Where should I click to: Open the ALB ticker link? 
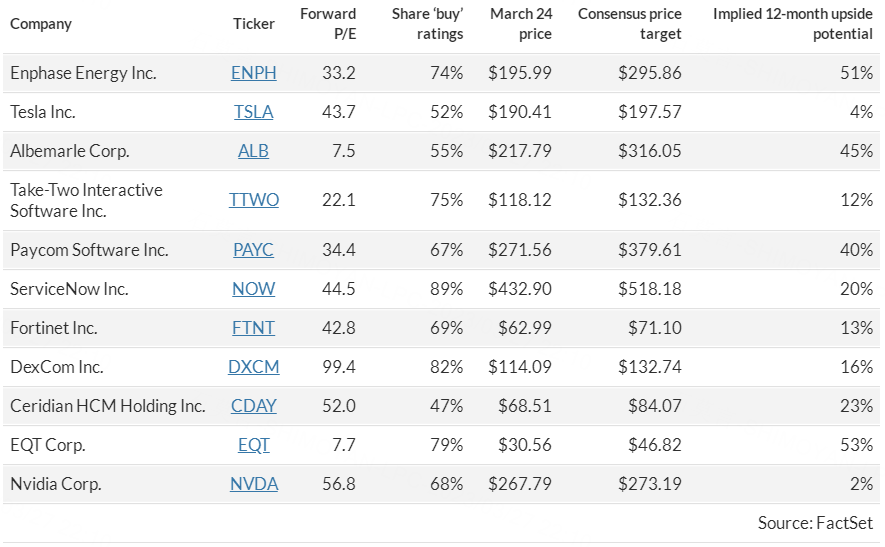[253, 151]
